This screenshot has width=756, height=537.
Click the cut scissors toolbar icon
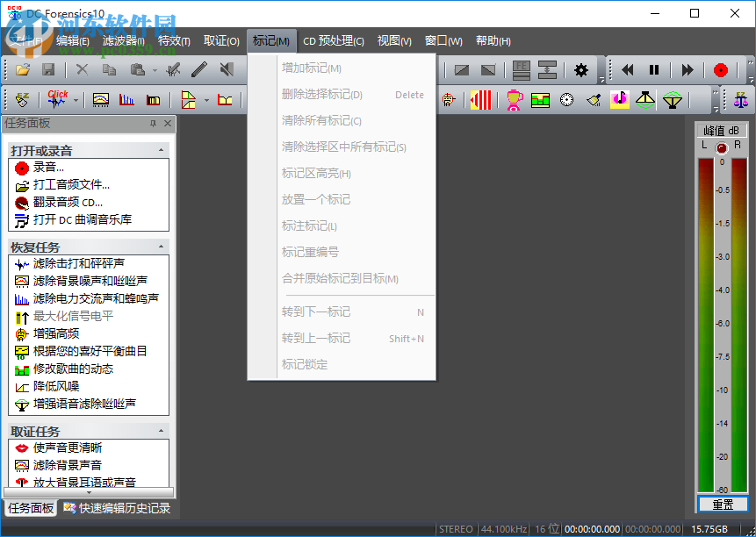click(83, 70)
